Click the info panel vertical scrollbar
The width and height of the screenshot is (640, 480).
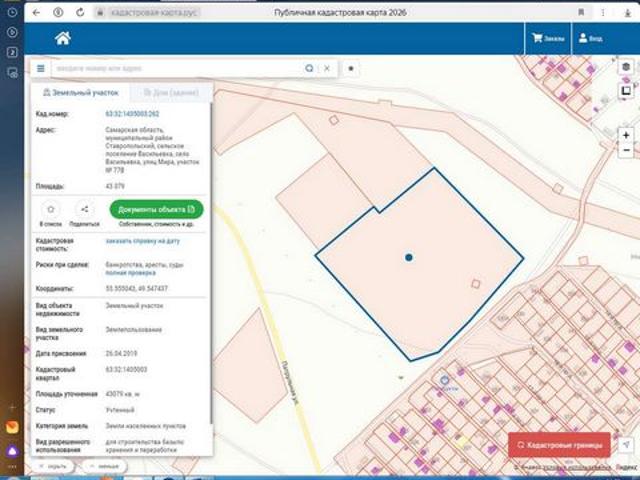[211, 263]
